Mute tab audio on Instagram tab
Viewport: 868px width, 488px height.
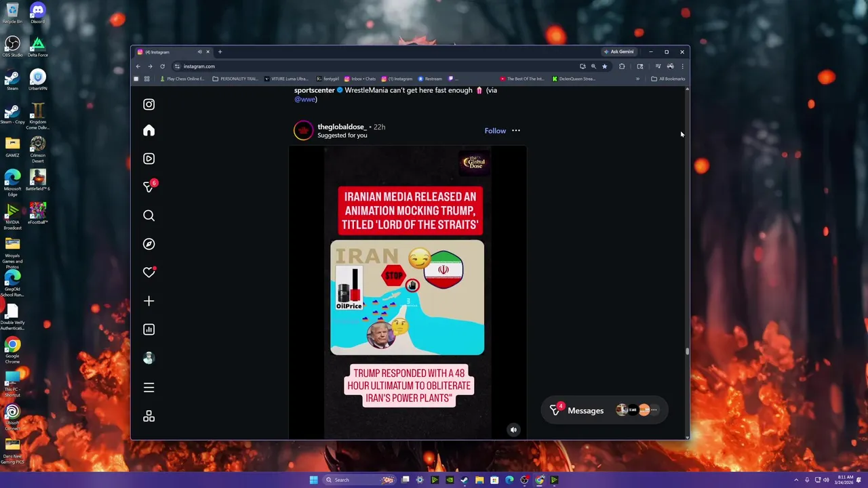(199, 52)
